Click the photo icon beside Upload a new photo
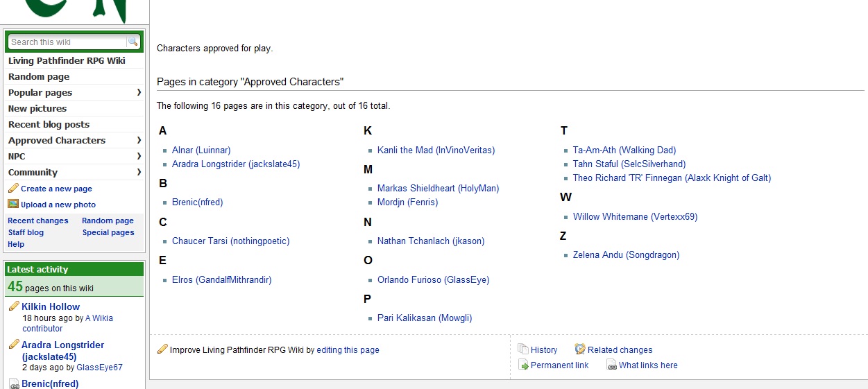The width and height of the screenshot is (868, 389). click(x=13, y=204)
